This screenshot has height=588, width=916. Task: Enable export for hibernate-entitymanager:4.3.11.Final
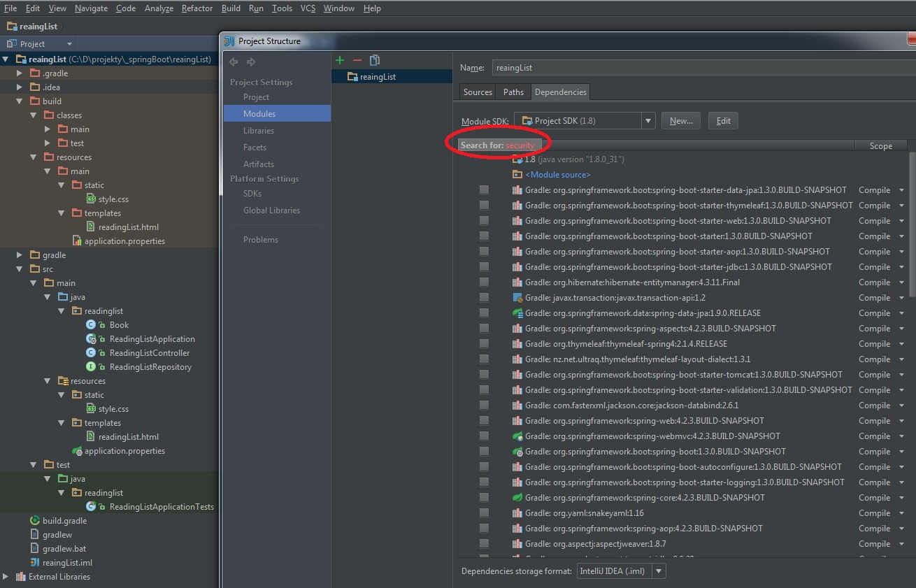484,282
